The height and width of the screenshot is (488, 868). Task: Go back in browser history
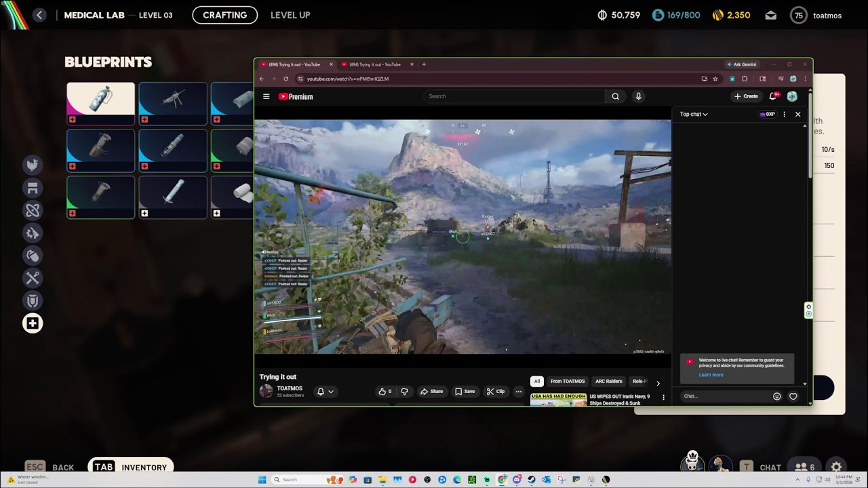point(262,79)
